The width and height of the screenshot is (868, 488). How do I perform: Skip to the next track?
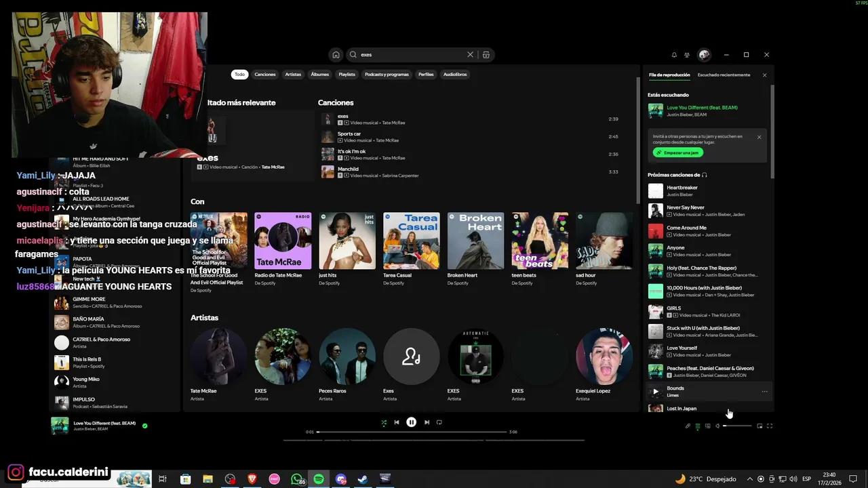(427, 422)
